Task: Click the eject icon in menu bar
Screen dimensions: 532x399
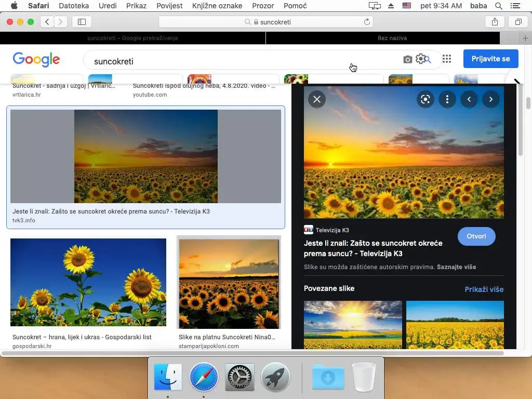Action: click(391, 6)
